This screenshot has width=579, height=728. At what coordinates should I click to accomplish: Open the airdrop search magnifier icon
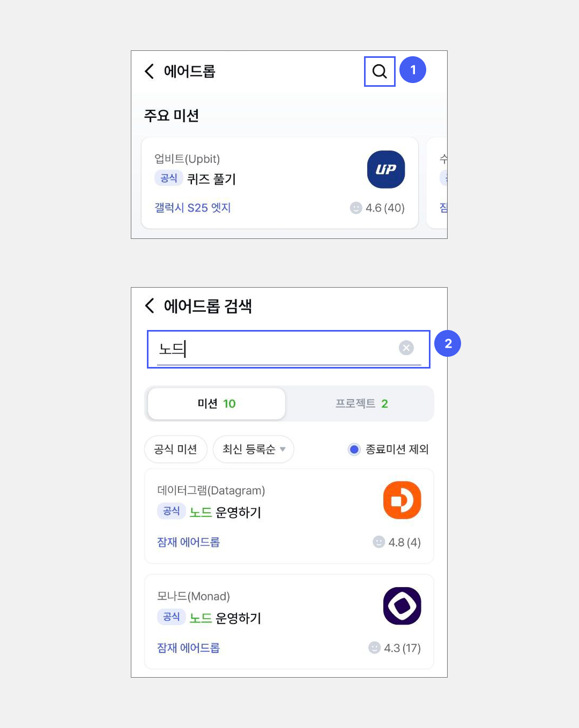pyautogui.click(x=380, y=71)
